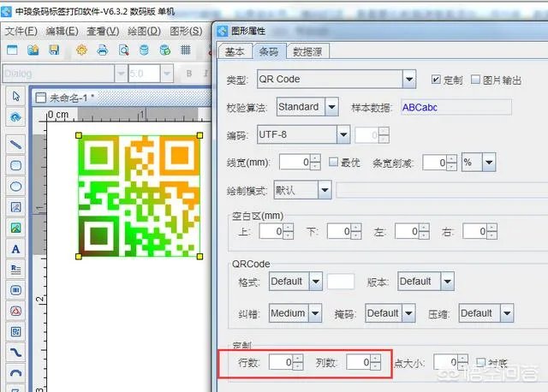Open the percent unit dropdown

489,162
